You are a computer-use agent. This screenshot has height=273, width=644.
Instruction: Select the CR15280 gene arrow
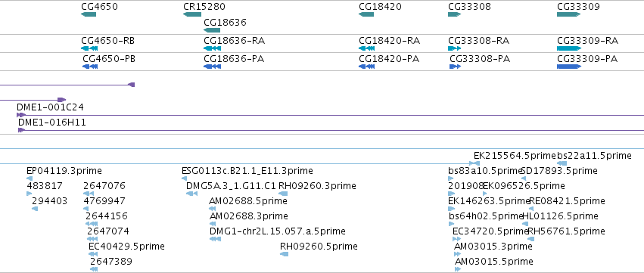click(x=191, y=14)
